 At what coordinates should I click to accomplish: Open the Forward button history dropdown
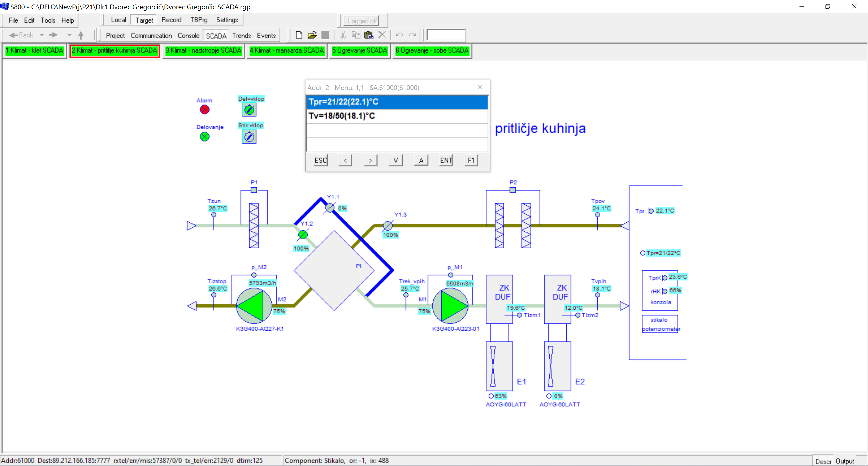(x=69, y=35)
